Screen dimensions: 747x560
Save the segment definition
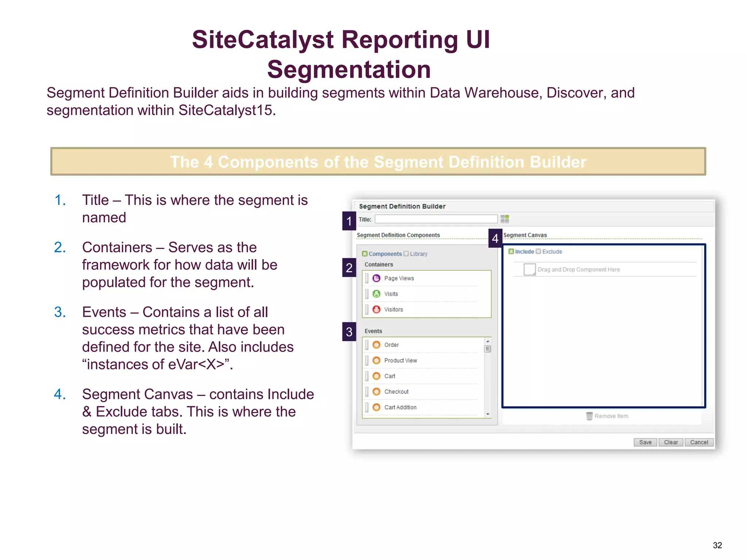(x=645, y=442)
